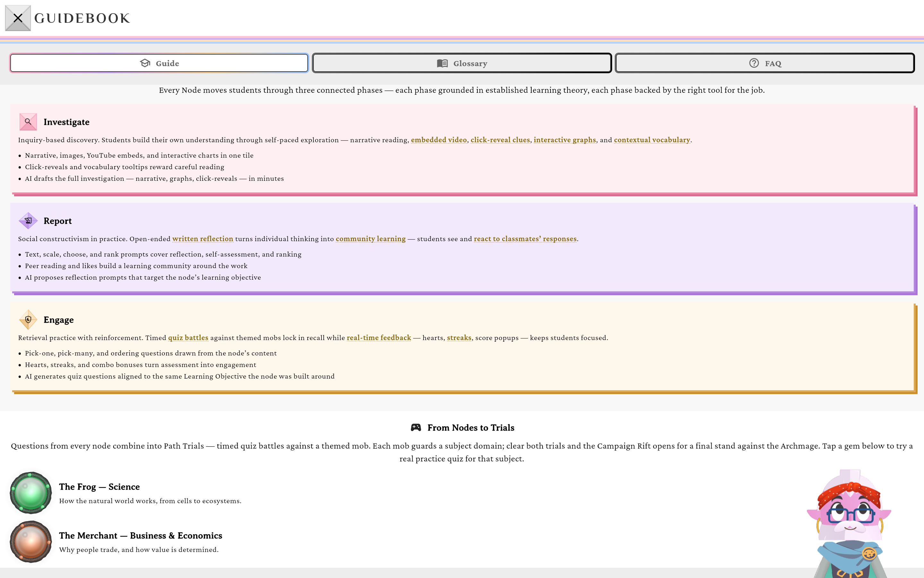
Task: Open the 'embedded video' glossary link
Action: point(439,140)
